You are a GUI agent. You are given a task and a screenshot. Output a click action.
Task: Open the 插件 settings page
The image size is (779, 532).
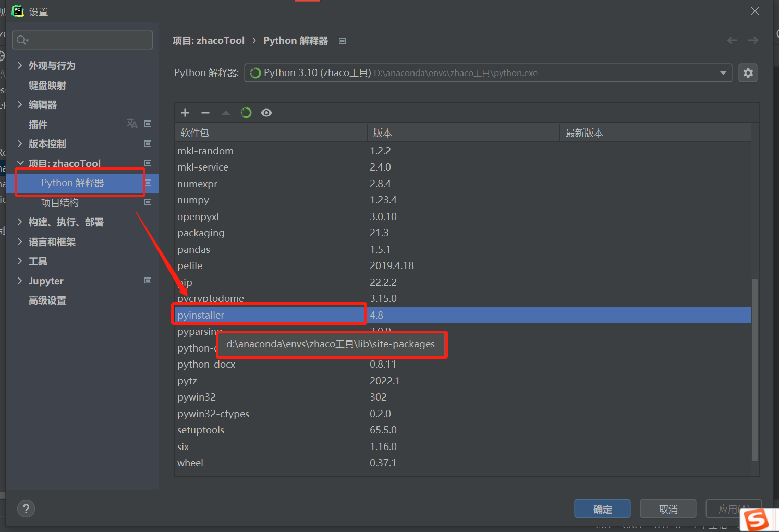click(x=38, y=124)
